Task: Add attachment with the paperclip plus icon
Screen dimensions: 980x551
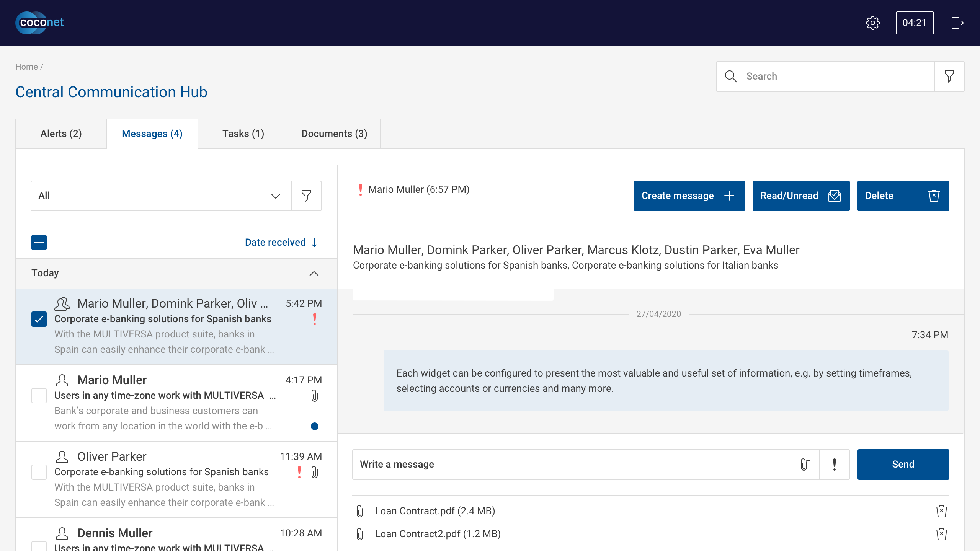Action: click(804, 465)
